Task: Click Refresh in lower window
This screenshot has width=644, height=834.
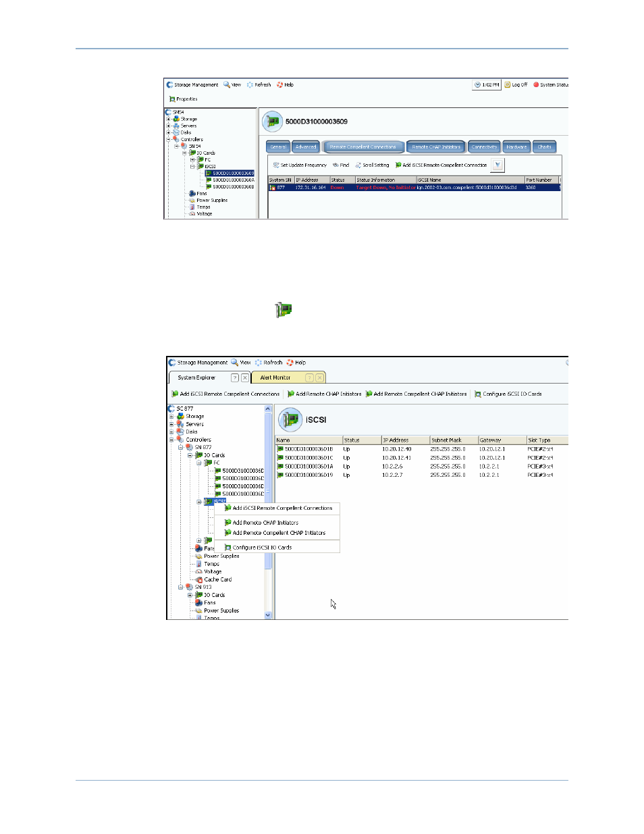Action: point(269,363)
